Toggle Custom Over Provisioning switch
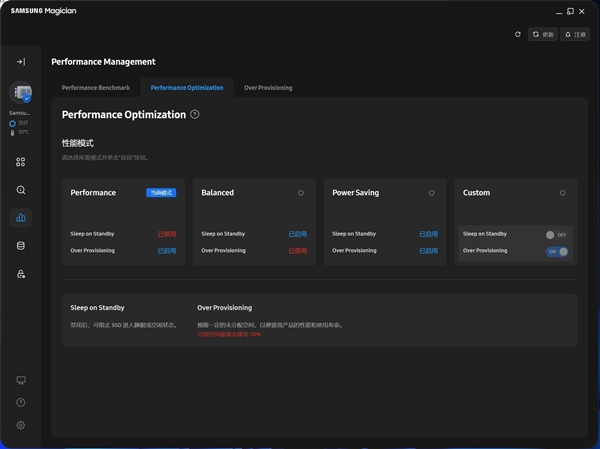The image size is (600, 449). coord(557,251)
